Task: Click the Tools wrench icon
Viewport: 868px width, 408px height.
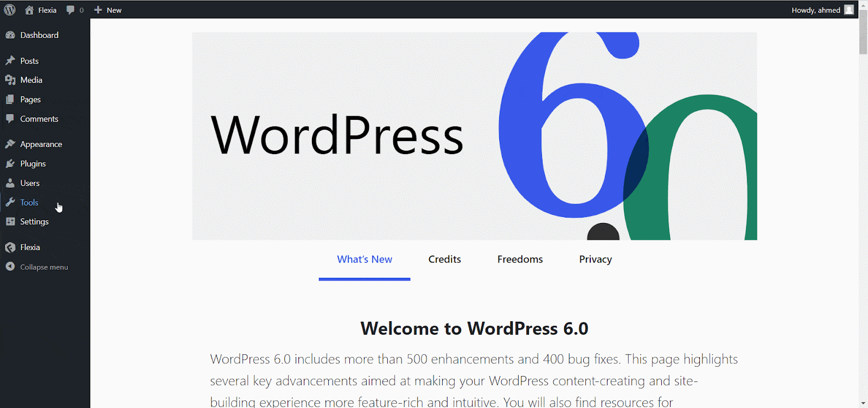Action: point(10,202)
